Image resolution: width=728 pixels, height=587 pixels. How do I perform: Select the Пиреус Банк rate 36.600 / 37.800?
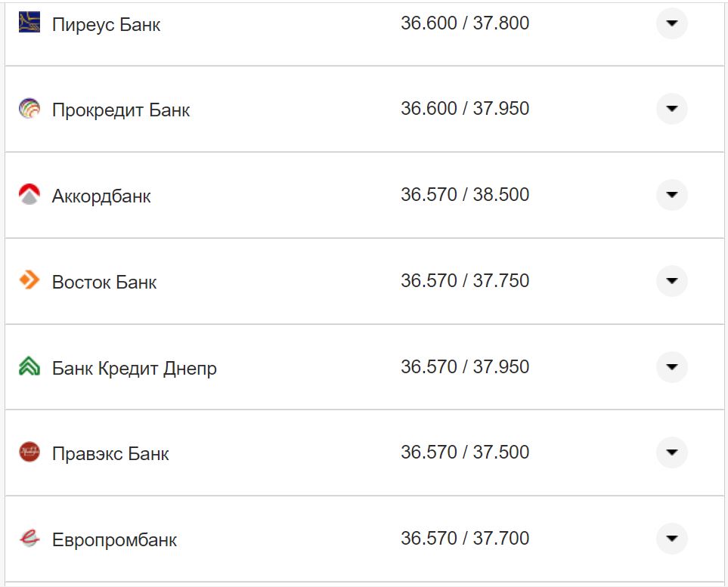coord(464,23)
